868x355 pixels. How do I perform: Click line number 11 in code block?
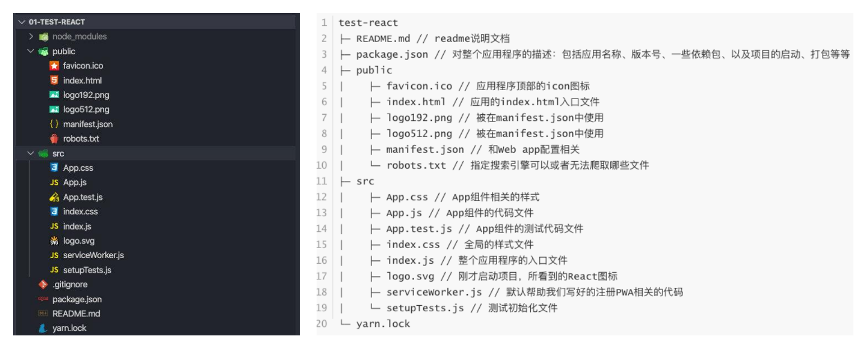point(322,181)
